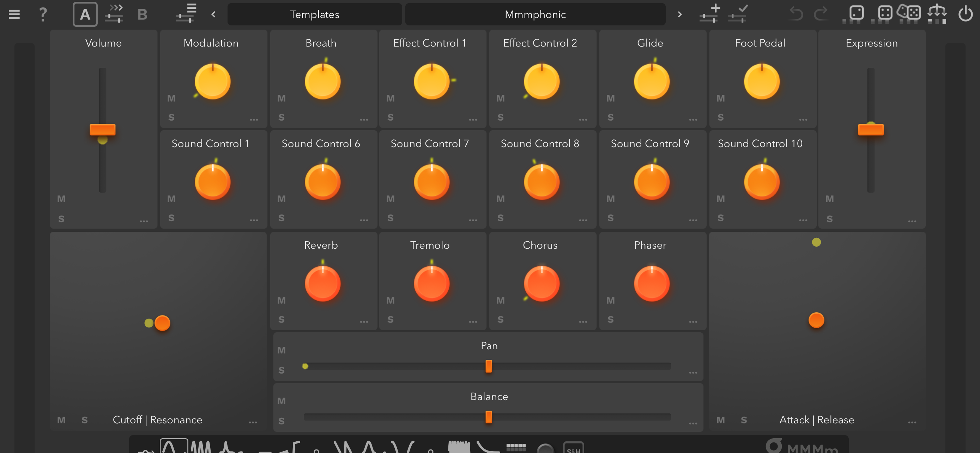Image resolution: width=980 pixels, height=453 pixels.
Task: Open the Balance options ellipsis
Action: tap(693, 423)
